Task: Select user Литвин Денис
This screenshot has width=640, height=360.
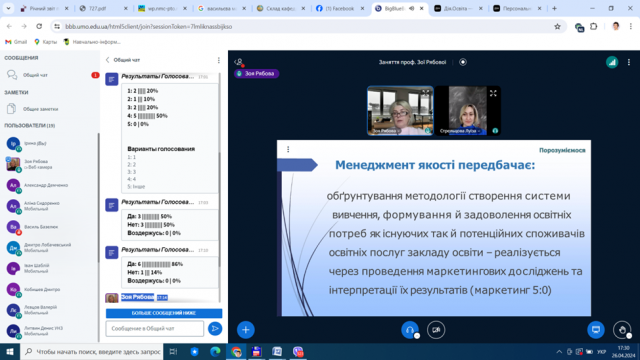Action: [x=51, y=331]
